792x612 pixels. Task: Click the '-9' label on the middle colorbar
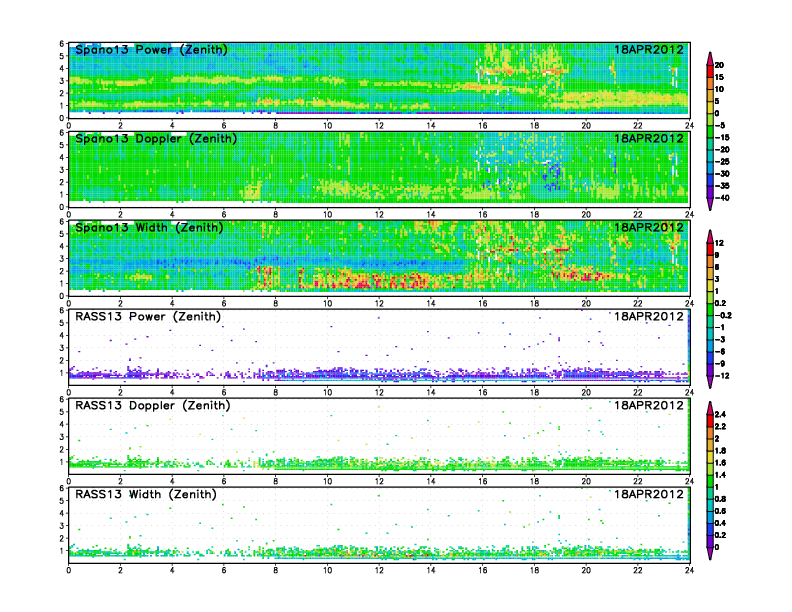pyautogui.click(x=720, y=364)
